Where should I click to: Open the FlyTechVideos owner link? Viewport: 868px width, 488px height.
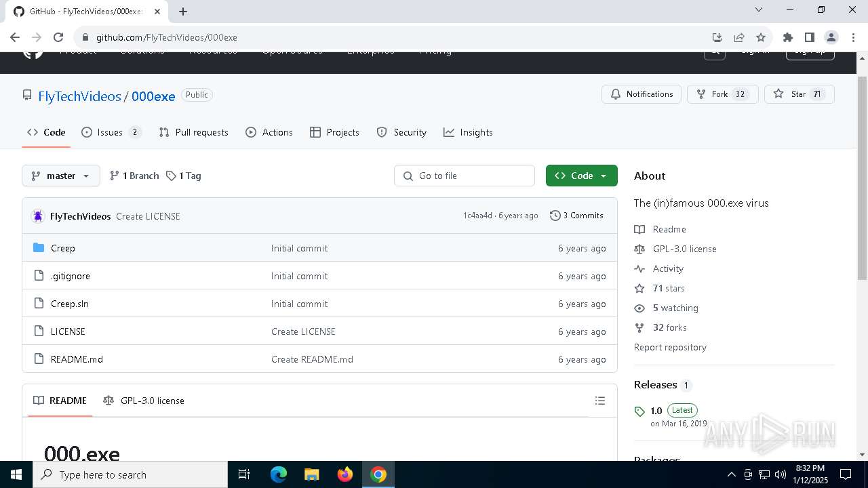(x=79, y=96)
